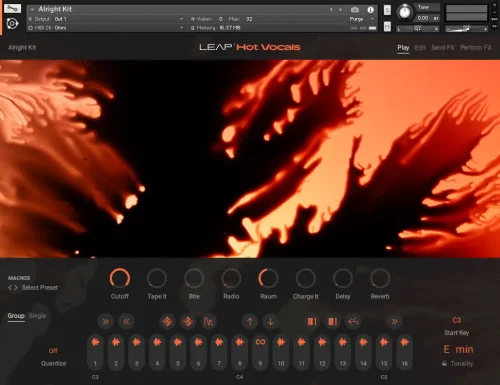This screenshot has width=500, height=385.
Task: Click the striped diamond icon above pad 4
Action: click(167, 321)
